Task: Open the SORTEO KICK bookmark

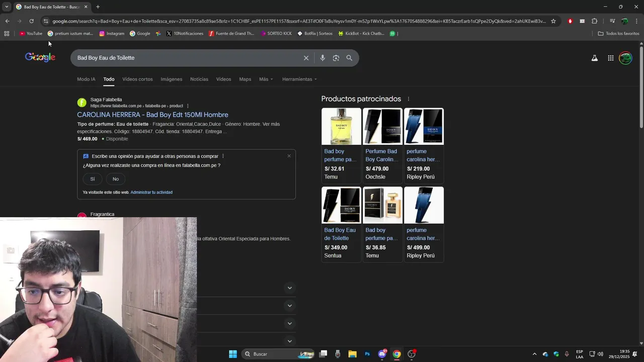Action: (x=276, y=34)
